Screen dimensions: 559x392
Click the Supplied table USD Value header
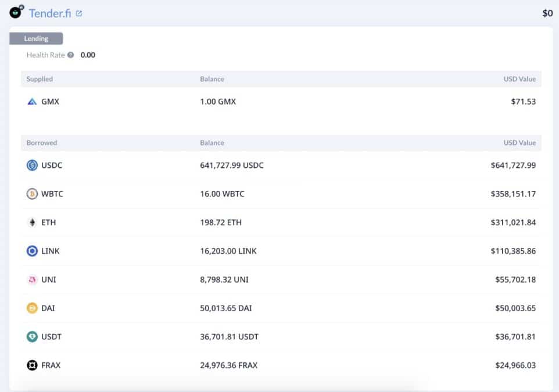click(519, 79)
